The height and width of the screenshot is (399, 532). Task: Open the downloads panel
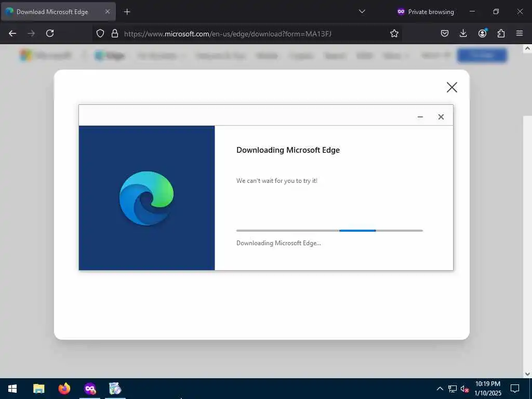[463, 33]
